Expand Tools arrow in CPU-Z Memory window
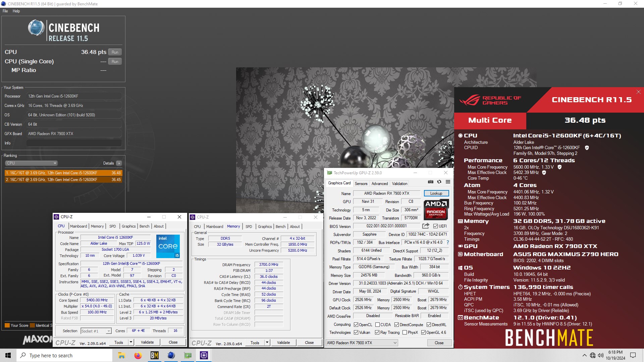 [267, 343]
